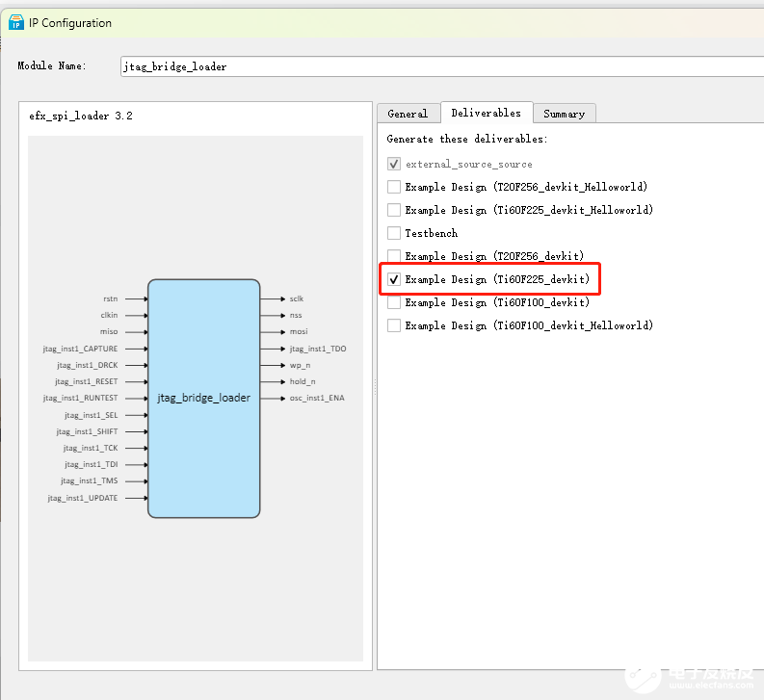
Task: Select the osc_inst1_ENA output port
Action: coord(316,398)
